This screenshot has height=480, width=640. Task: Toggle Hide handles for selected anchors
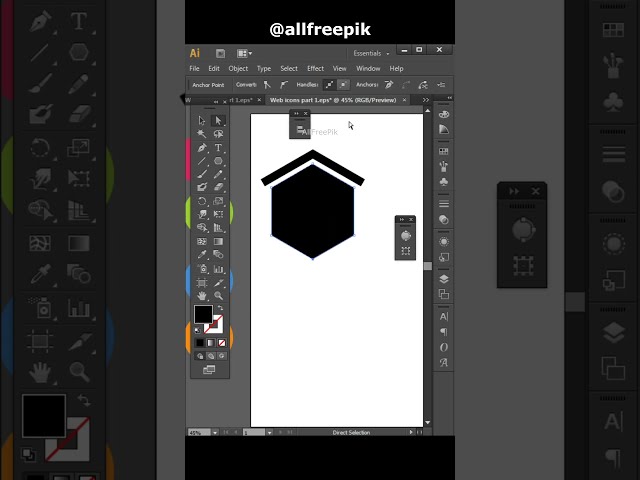344,85
